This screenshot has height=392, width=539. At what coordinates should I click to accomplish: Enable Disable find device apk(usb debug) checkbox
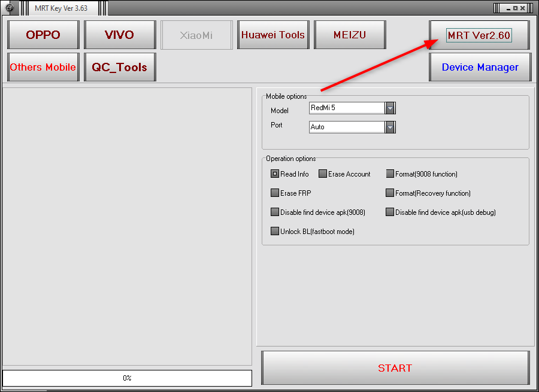click(390, 212)
